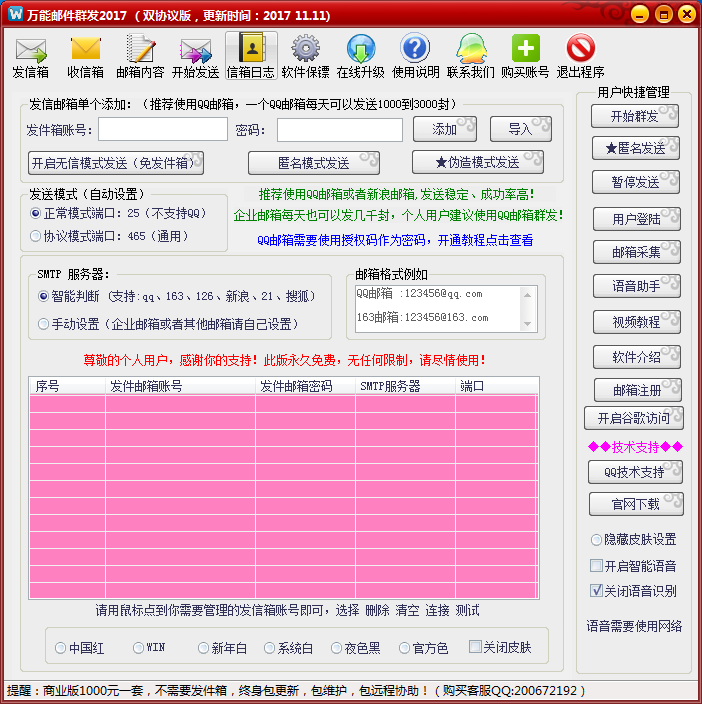702x704 pixels.
Task: Select the WIN skin option
Action: (138, 647)
